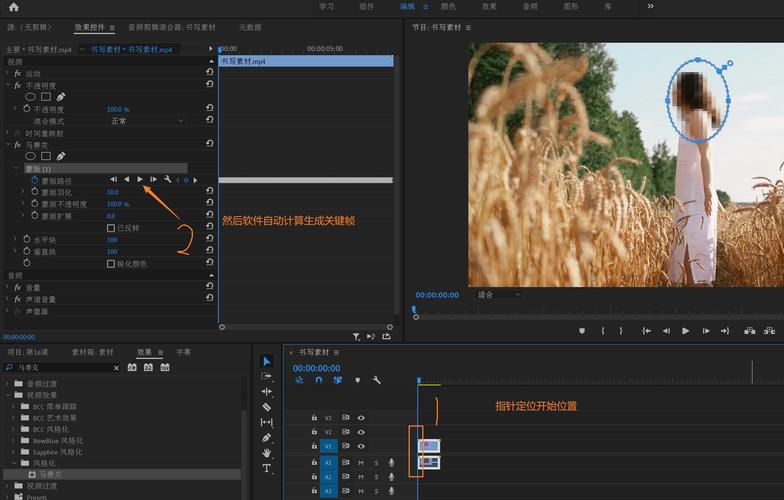This screenshot has height=500, width=784.
Task: Track selected mask forward
Action: coord(140,180)
